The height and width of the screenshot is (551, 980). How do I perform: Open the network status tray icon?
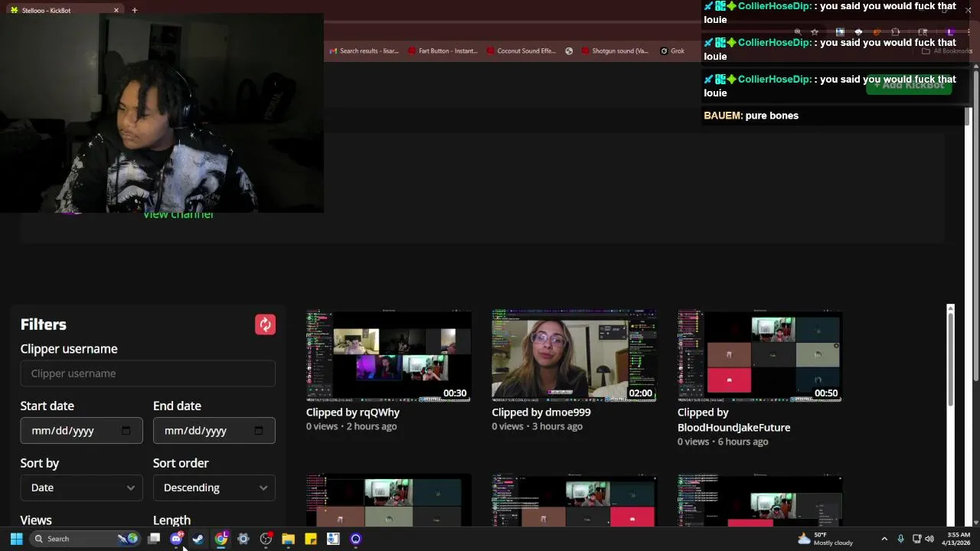(x=916, y=539)
